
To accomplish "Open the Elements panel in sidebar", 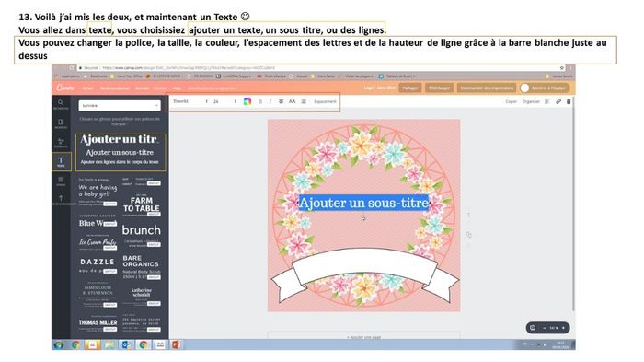I will coord(61,143).
